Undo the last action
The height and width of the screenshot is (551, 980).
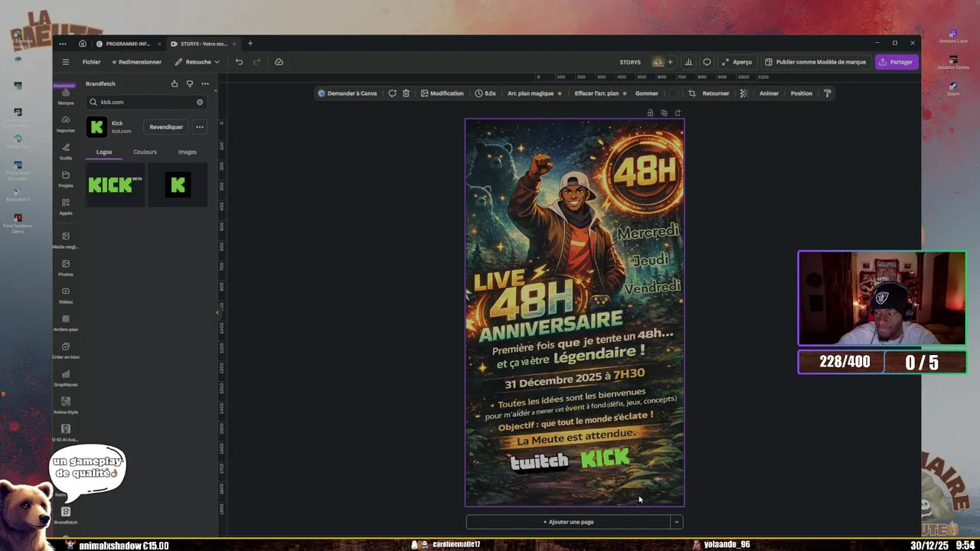(239, 62)
